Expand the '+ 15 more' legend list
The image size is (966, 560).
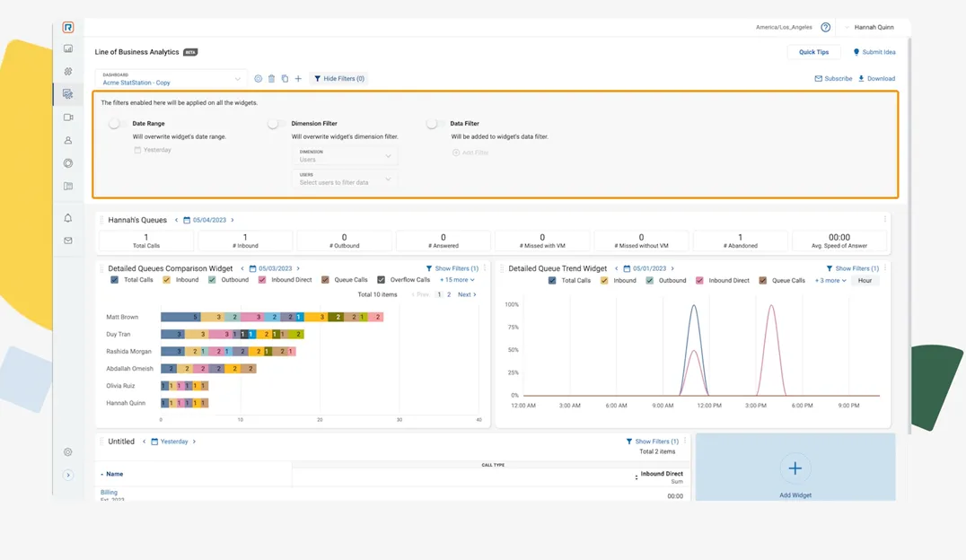(457, 280)
